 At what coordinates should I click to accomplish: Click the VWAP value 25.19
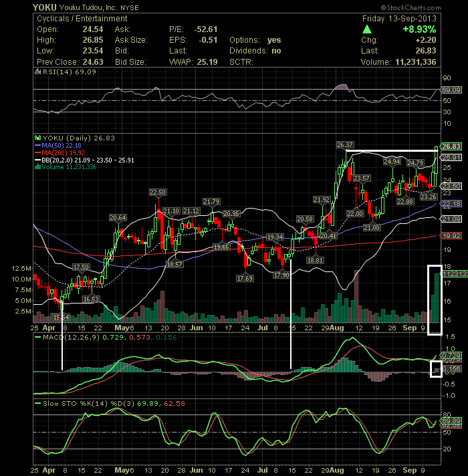(x=207, y=62)
